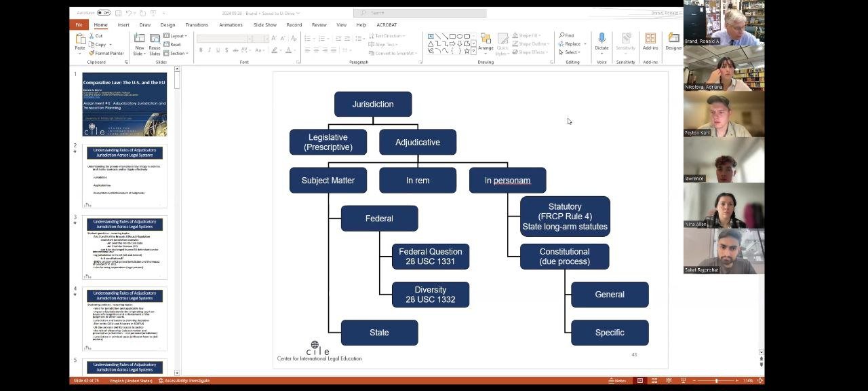The image size is (868, 391).
Task: Reset the slide layout
Action: point(174,45)
